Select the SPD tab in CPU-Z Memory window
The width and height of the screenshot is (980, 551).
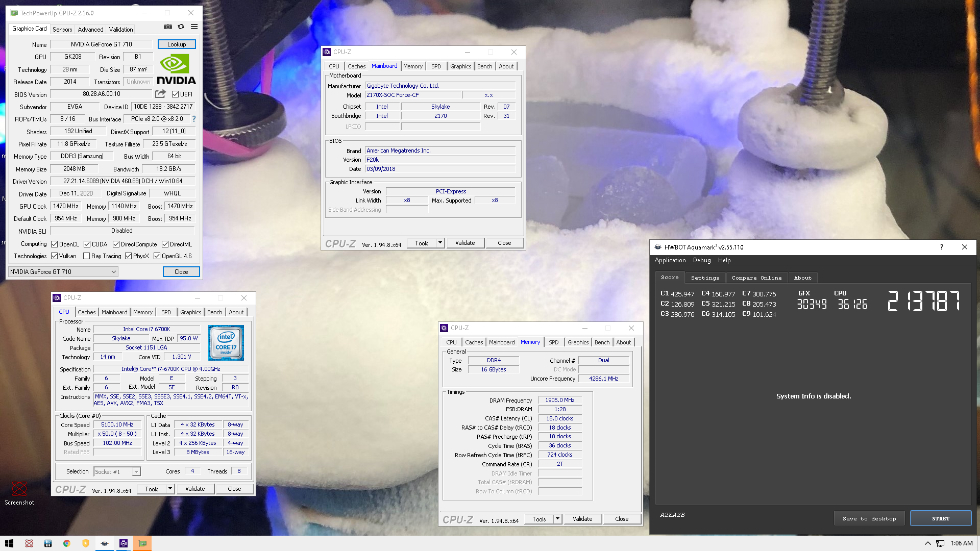point(553,342)
